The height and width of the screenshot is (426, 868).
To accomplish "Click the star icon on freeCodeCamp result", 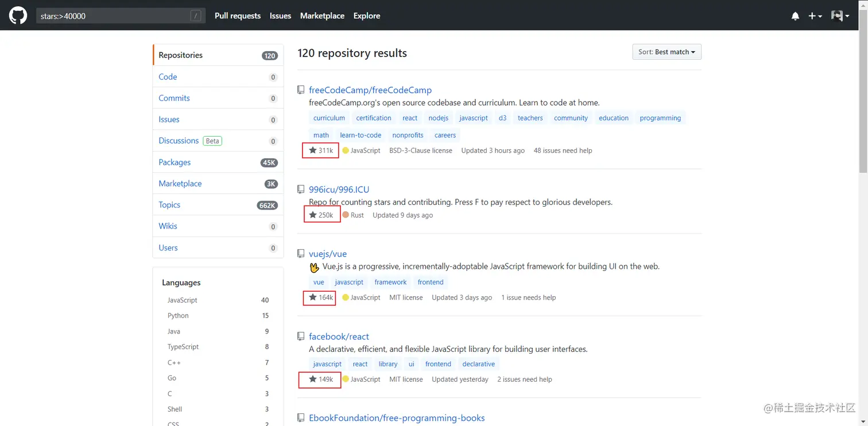I will coord(313,150).
